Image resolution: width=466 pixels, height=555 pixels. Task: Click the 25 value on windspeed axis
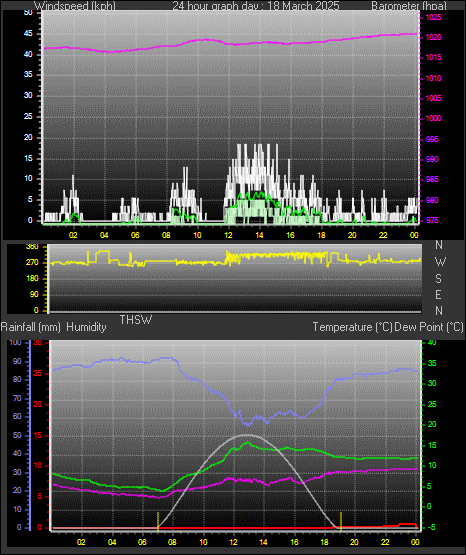tap(28, 116)
